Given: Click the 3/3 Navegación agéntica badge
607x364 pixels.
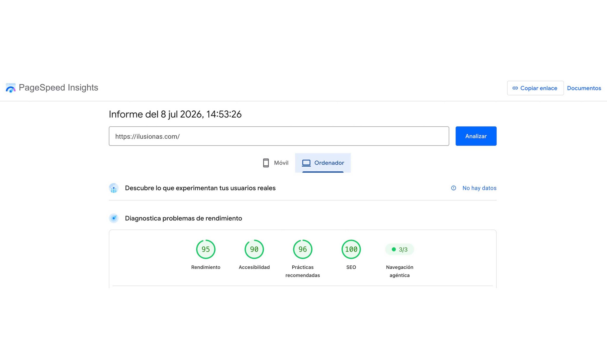Looking at the screenshot, I should tap(400, 250).
